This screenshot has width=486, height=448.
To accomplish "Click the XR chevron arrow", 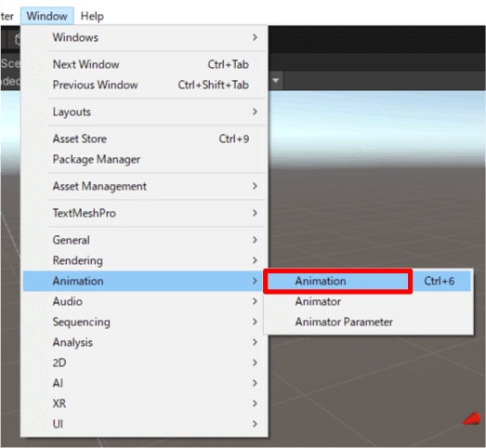I will [x=255, y=403].
